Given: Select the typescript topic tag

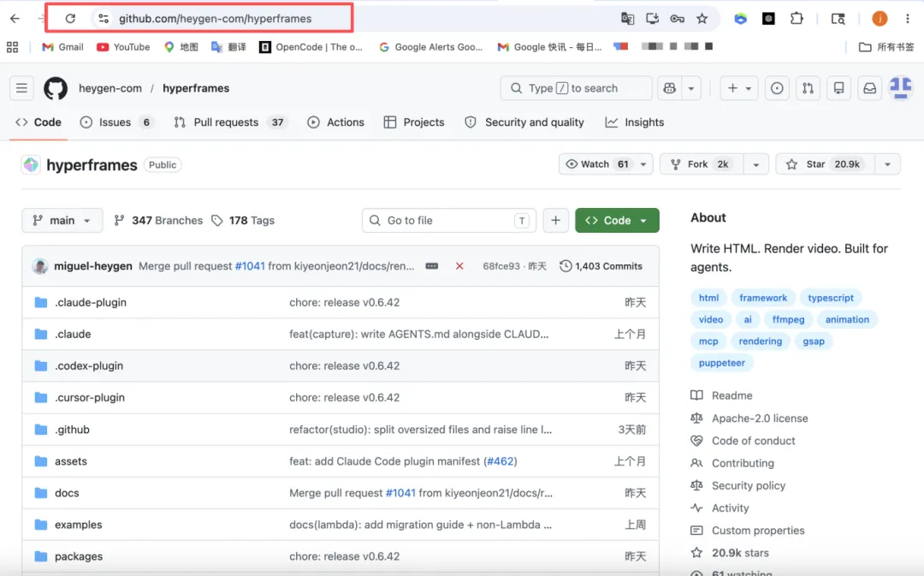Looking at the screenshot, I should coord(830,299).
